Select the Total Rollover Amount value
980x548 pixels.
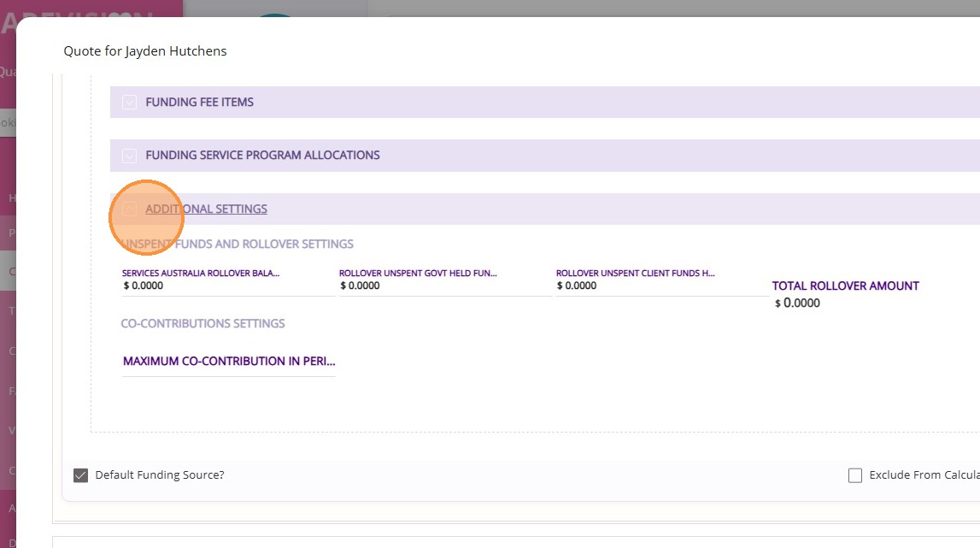797,303
